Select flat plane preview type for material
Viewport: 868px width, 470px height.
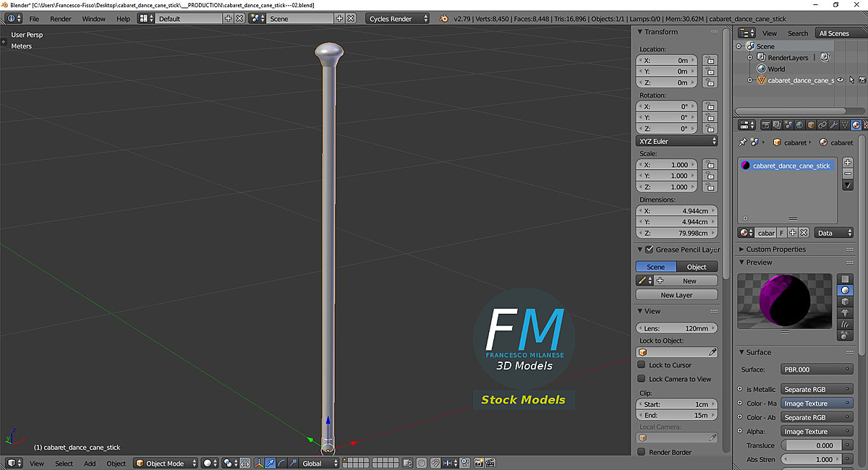844,279
